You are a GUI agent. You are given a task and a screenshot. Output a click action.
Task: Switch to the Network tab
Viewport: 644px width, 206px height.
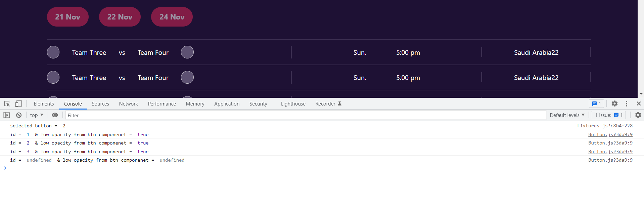point(129,104)
